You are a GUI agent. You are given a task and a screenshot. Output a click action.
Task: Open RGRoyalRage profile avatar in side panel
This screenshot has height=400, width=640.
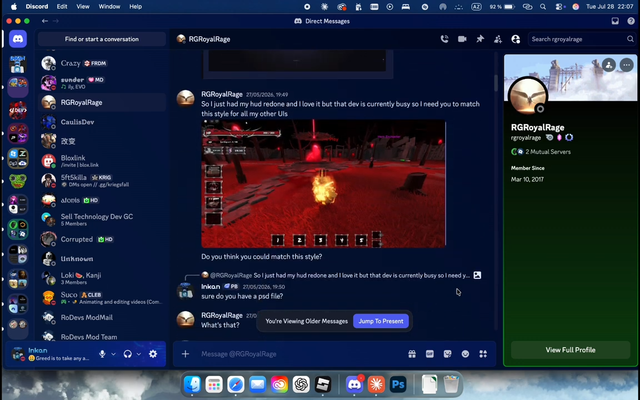point(528,97)
